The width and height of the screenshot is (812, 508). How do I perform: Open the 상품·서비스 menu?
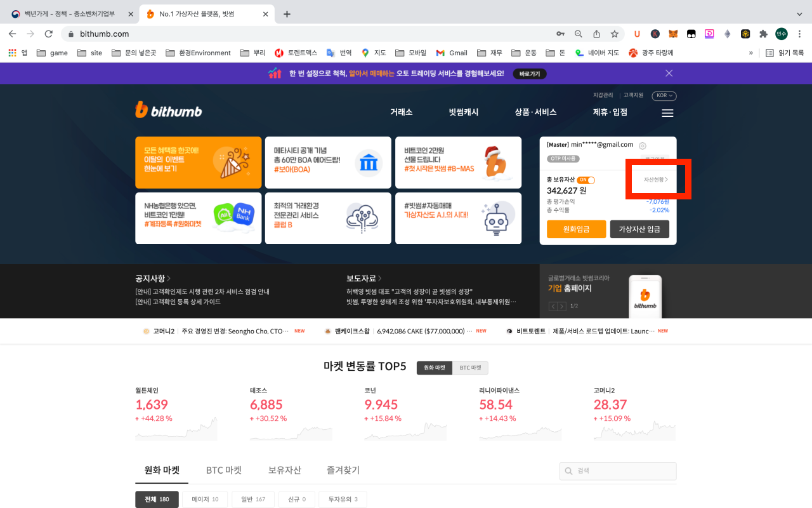pyautogui.click(x=536, y=112)
